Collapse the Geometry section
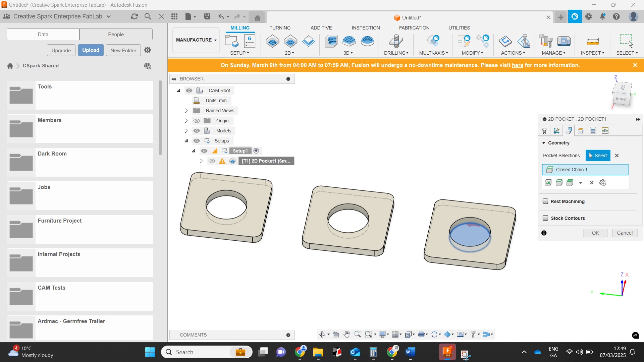The height and width of the screenshot is (362, 644). coord(544,143)
